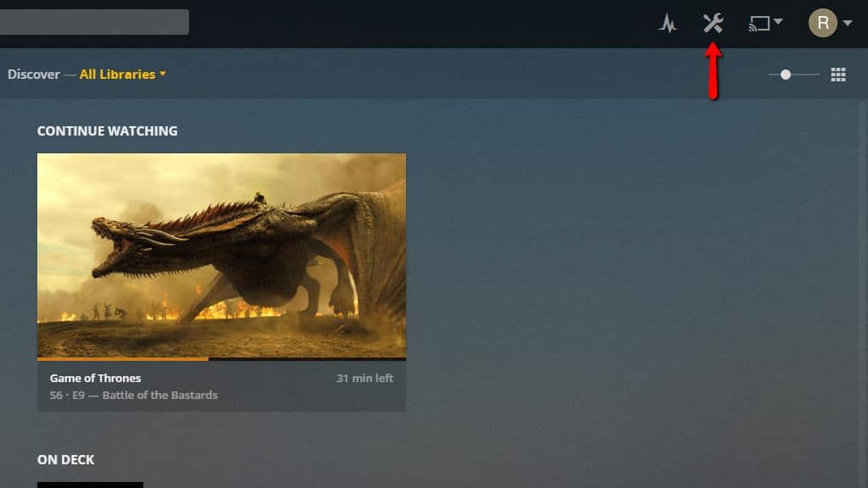Open Settings wrench and screwdriver icon
The height and width of the screenshot is (488, 868).
[713, 23]
